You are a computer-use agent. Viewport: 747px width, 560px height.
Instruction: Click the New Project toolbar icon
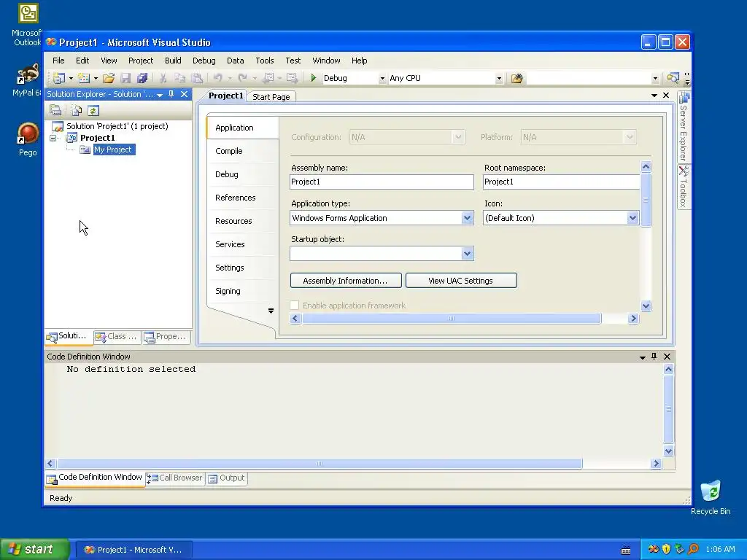click(59, 78)
